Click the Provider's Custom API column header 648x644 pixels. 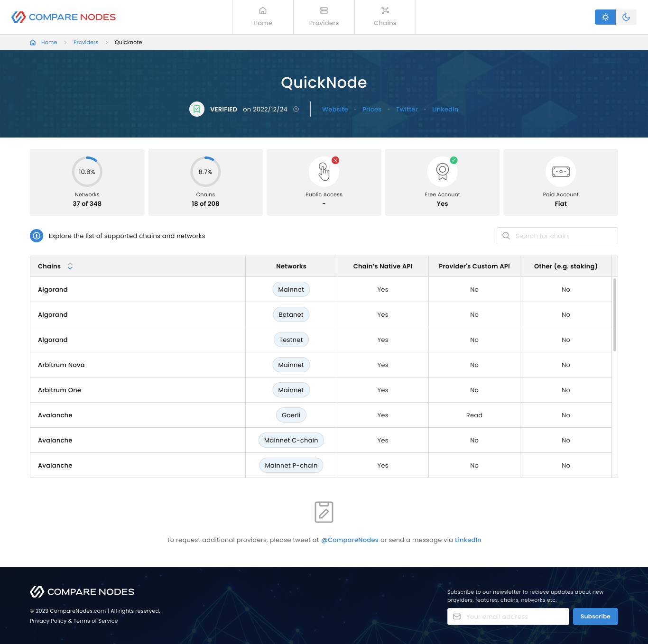[474, 266]
